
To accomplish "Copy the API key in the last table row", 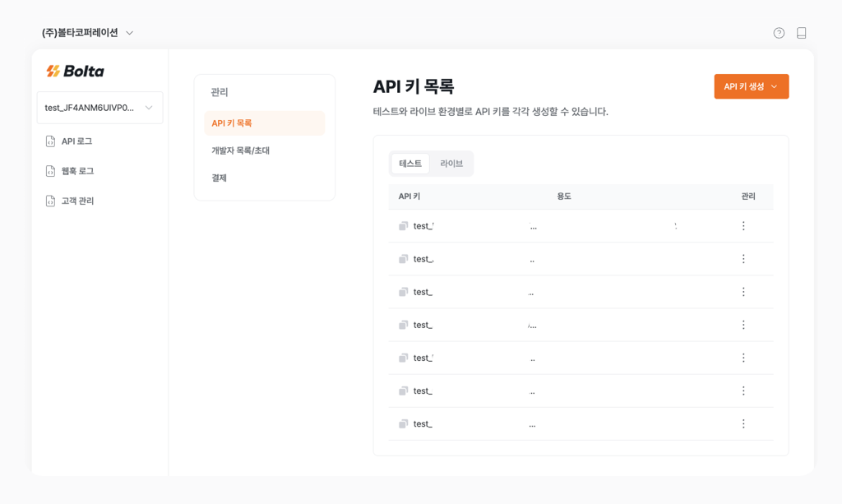I will pos(403,424).
